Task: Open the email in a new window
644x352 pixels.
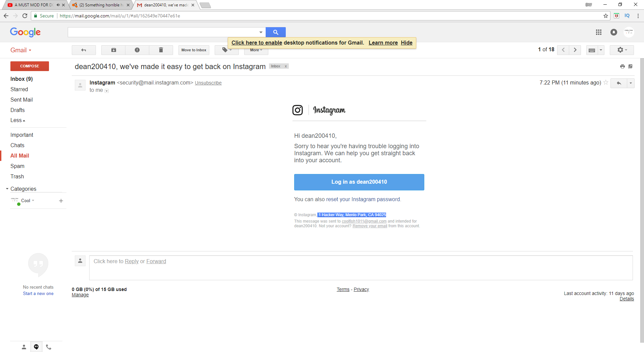Action: [631, 66]
